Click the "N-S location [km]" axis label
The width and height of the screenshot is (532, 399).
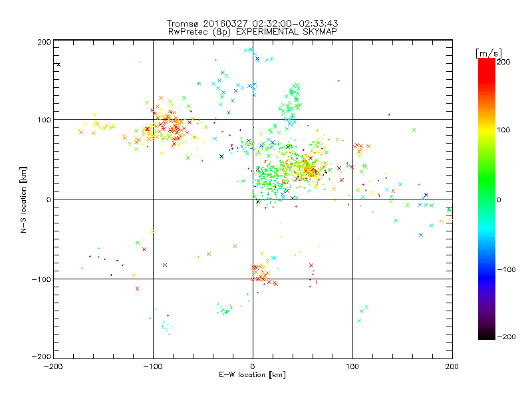point(23,199)
